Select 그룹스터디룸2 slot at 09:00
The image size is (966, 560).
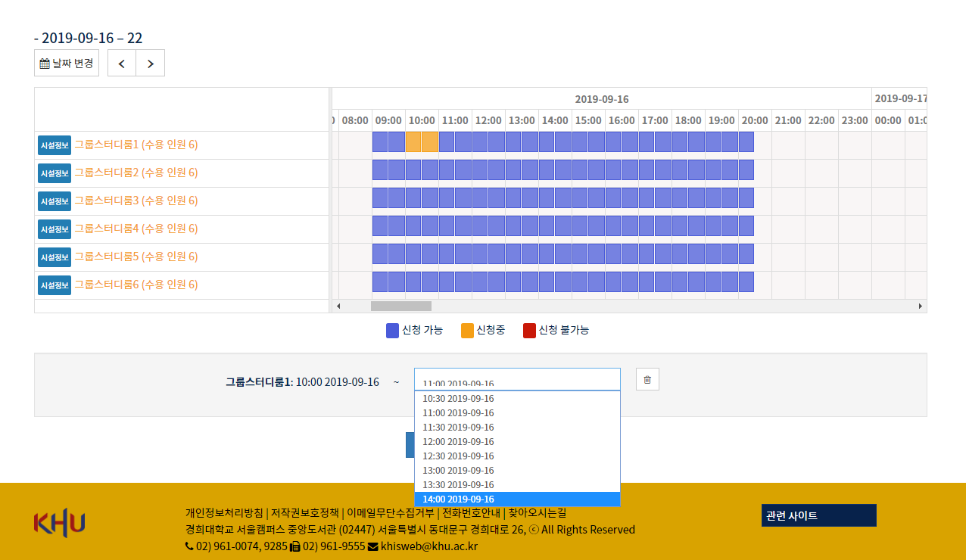tap(380, 170)
